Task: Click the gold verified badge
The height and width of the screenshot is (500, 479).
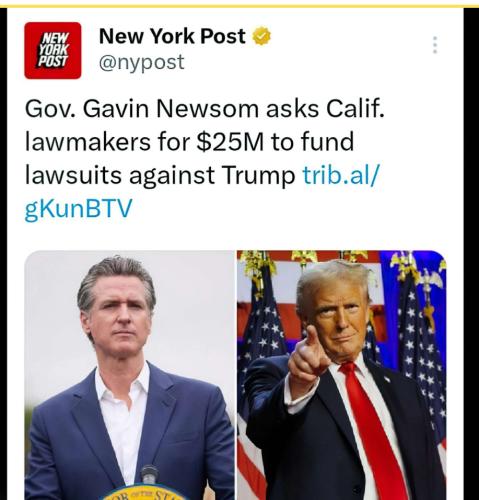Action: pyautogui.click(x=262, y=36)
